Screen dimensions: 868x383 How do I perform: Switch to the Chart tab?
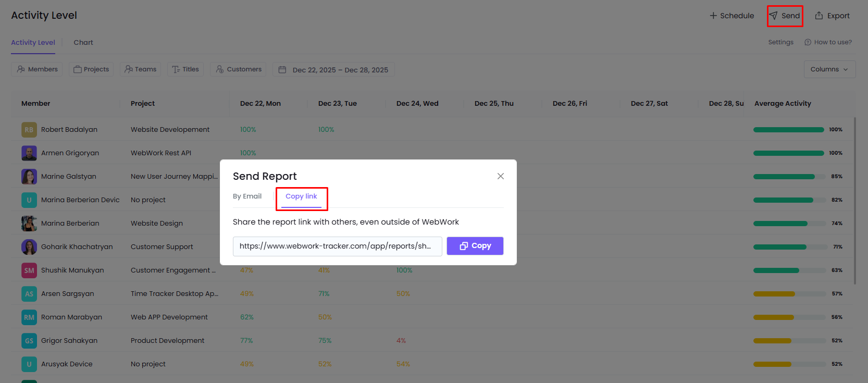click(x=83, y=43)
